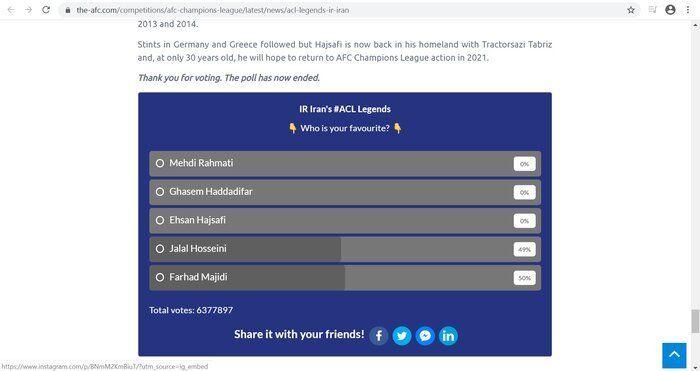Go forward with the arrow button
This screenshot has height=371, width=700.
(x=29, y=10)
